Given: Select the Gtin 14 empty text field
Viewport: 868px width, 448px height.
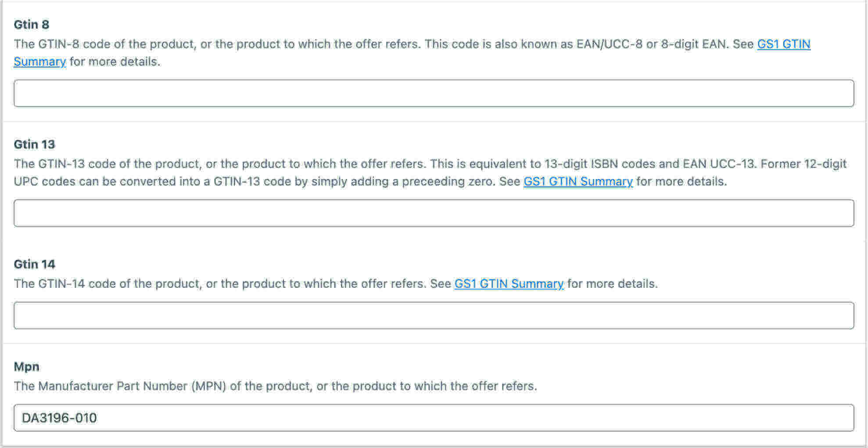Looking at the screenshot, I should (x=434, y=315).
